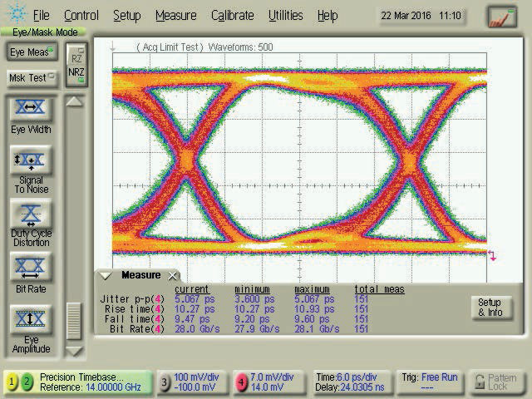The width and height of the screenshot is (532, 399).
Task: Select the Eye Amplitude measurement icon
Action: click(31, 319)
